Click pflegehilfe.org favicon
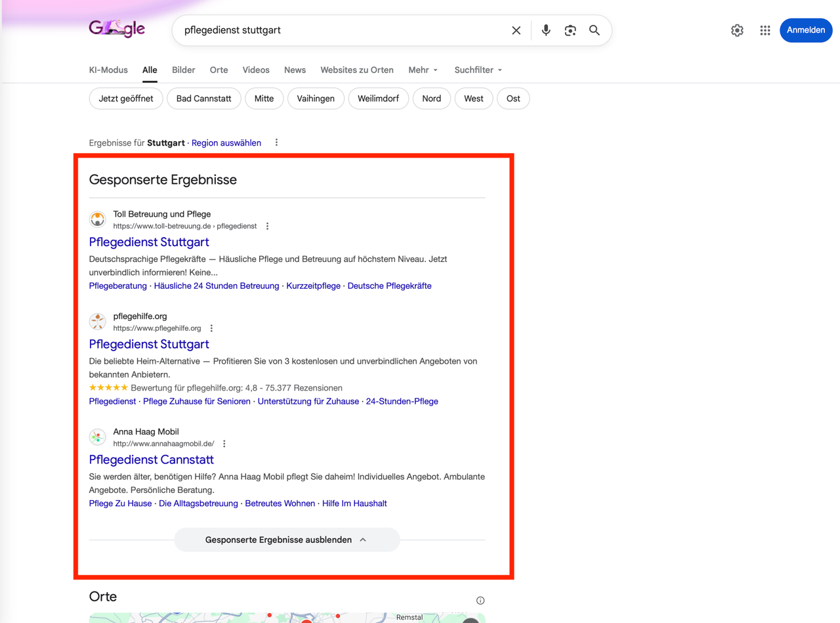 98,322
